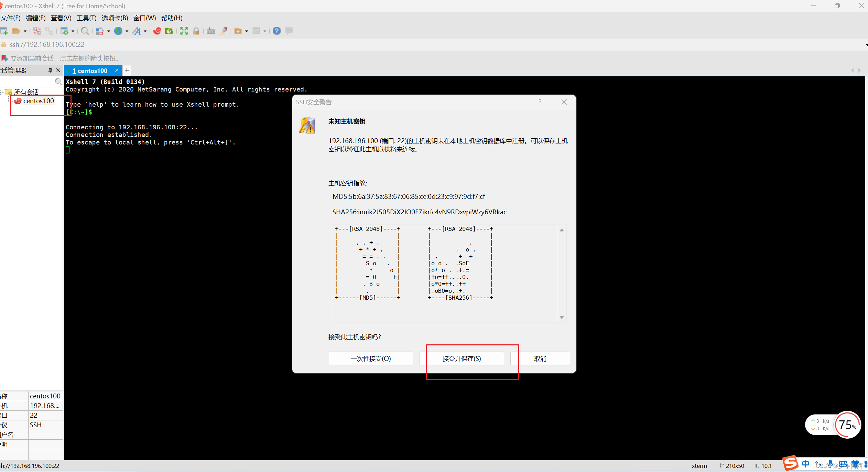Image resolution: width=868 pixels, height=472 pixels.
Task: Launch Xmanager via red swirl icon
Action: [x=157, y=31]
